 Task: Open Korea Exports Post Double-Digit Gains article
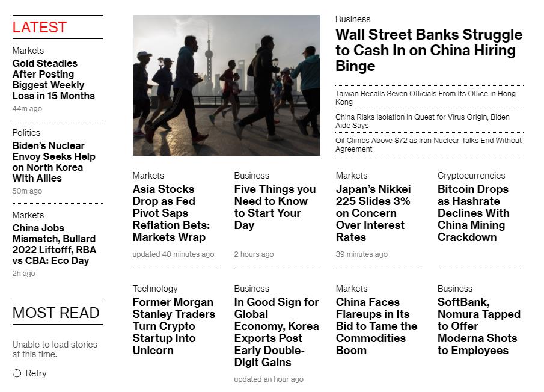tap(277, 332)
